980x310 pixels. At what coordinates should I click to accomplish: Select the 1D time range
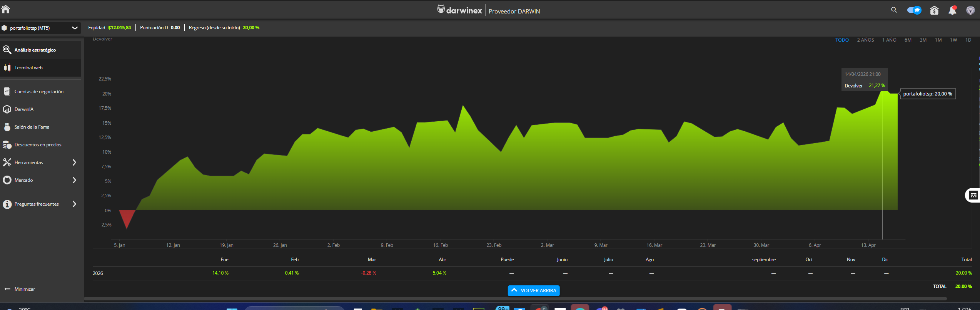(x=968, y=40)
